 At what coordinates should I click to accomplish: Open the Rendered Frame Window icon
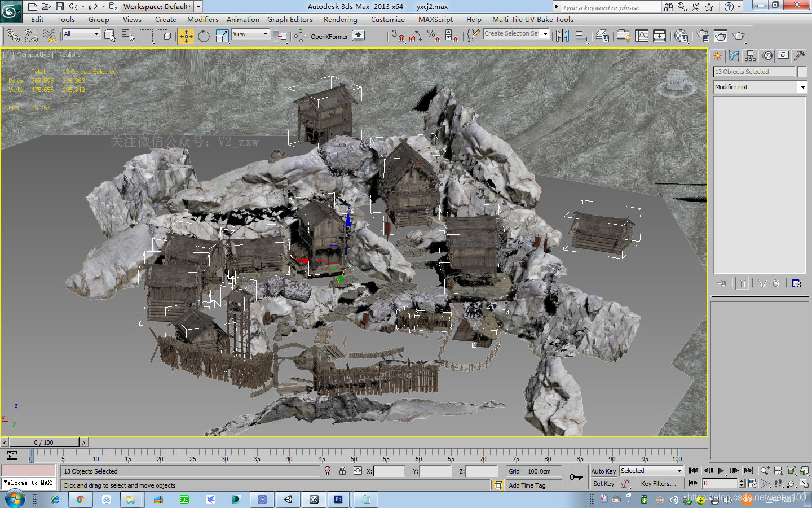pyautogui.click(x=721, y=36)
